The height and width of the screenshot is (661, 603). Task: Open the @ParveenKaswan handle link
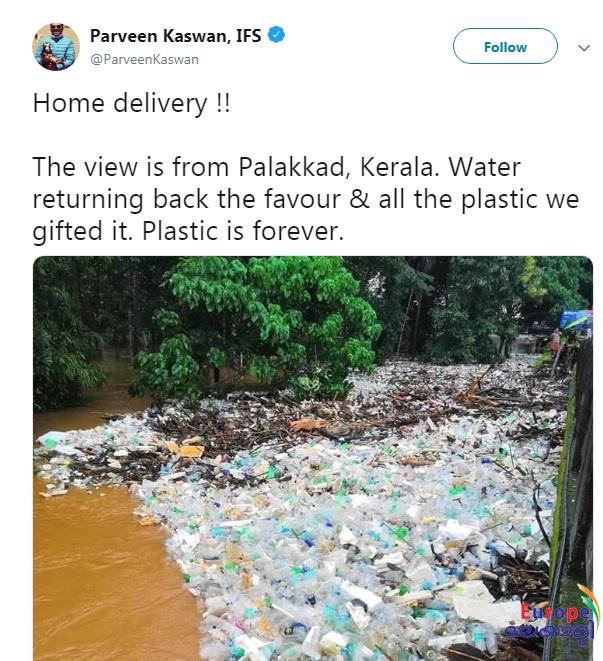(x=144, y=59)
